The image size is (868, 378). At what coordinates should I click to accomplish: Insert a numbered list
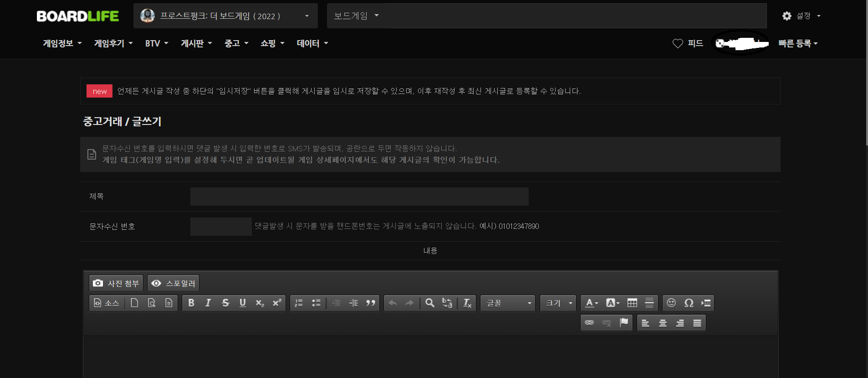click(x=299, y=303)
